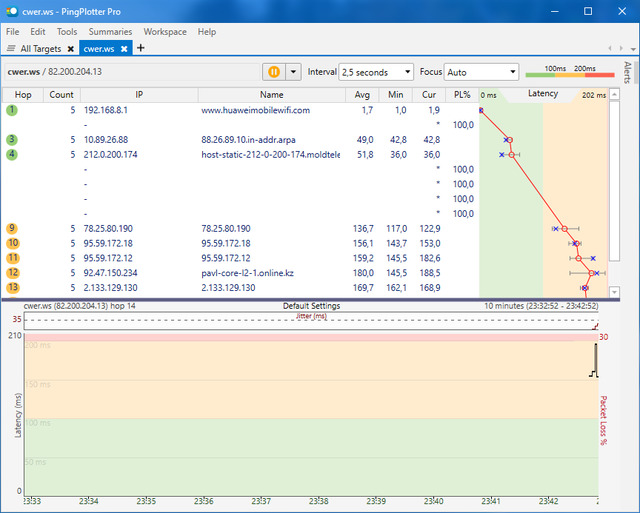Close the cwer.ws tab
This screenshot has height=513, width=640.
124,48
